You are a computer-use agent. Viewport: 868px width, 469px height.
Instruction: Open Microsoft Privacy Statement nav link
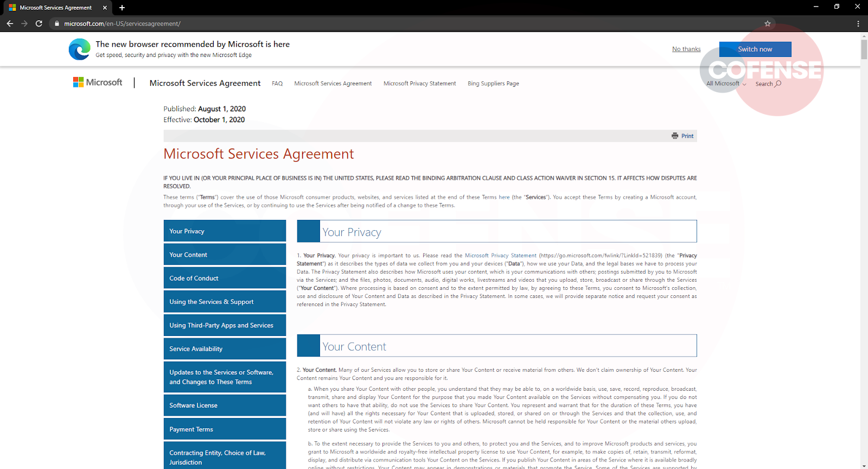(420, 84)
